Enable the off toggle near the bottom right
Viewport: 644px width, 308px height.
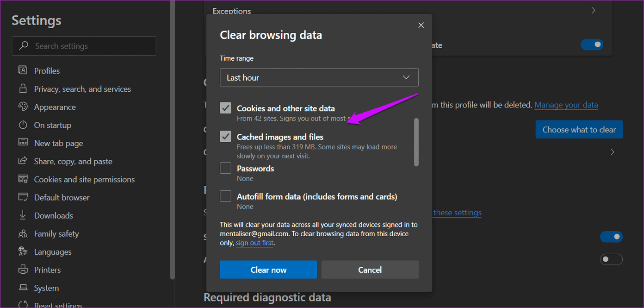click(x=611, y=259)
